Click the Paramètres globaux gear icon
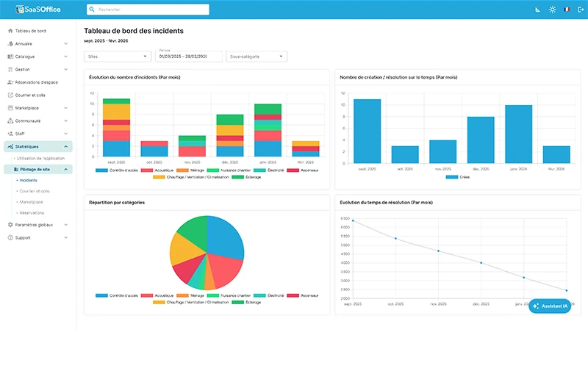Image resolution: width=588 pixels, height=371 pixels. (10, 225)
